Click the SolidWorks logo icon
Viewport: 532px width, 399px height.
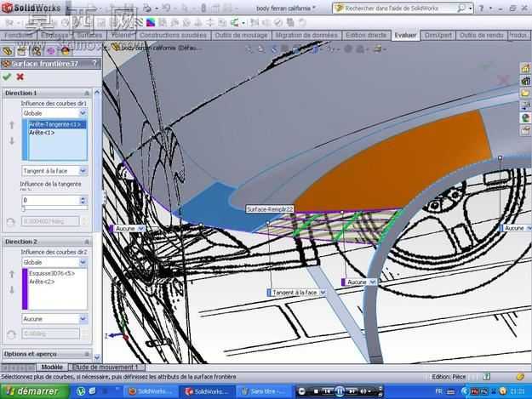click(7, 8)
